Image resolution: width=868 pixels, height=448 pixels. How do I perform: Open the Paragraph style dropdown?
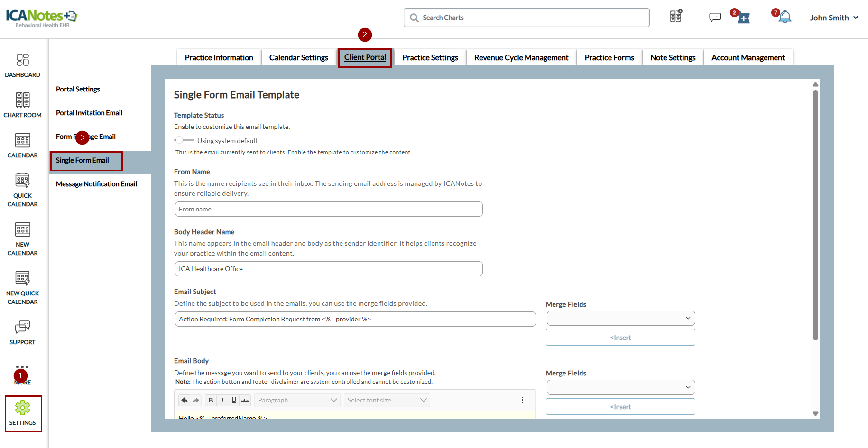297,400
